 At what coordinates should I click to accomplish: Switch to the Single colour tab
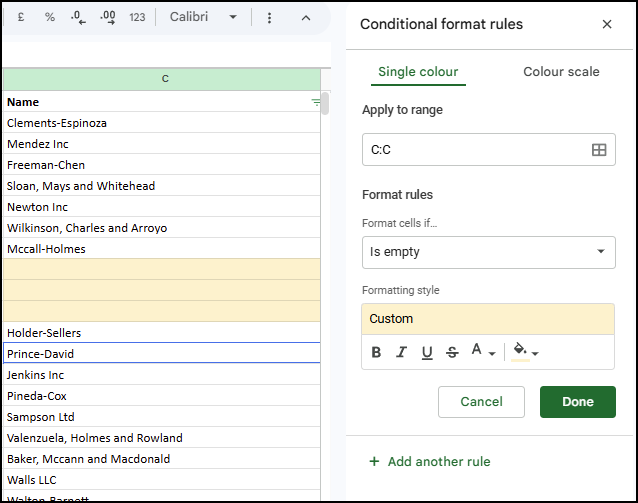tap(418, 72)
